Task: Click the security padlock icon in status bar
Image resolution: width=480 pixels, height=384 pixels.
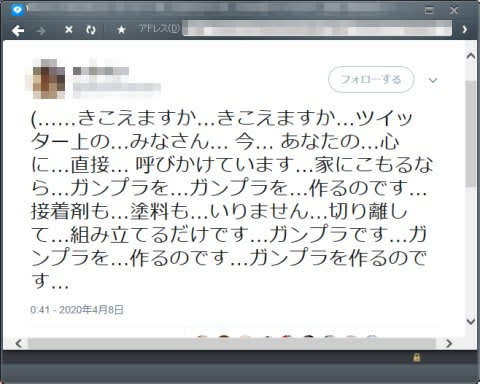Action: [x=416, y=358]
